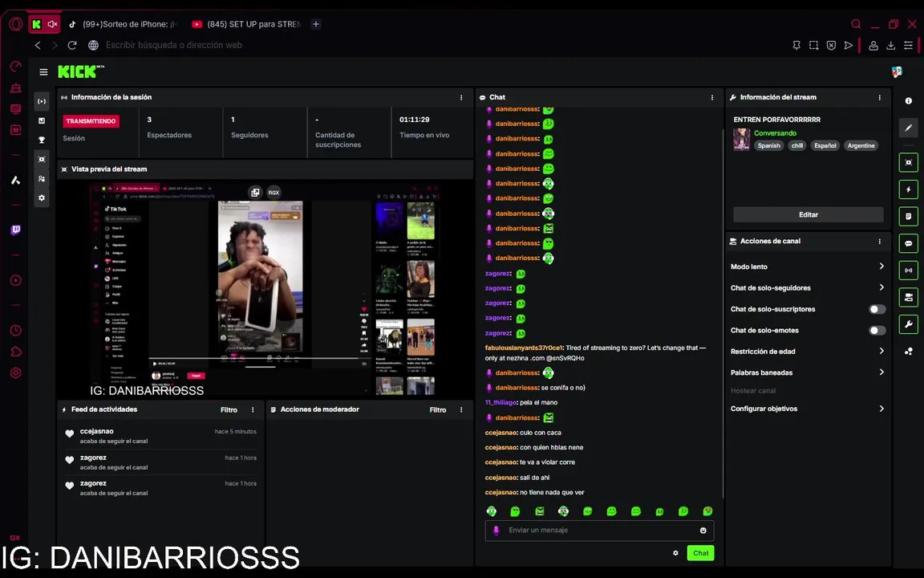
Task: Click the Opera logo menu button
Action: (16, 24)
